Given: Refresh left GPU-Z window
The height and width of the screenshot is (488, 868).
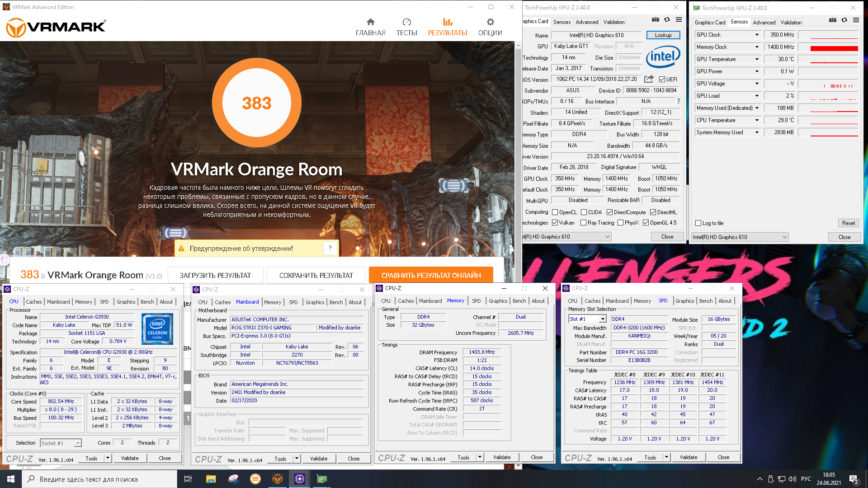Looking at the screenshot, I should 667,20.
